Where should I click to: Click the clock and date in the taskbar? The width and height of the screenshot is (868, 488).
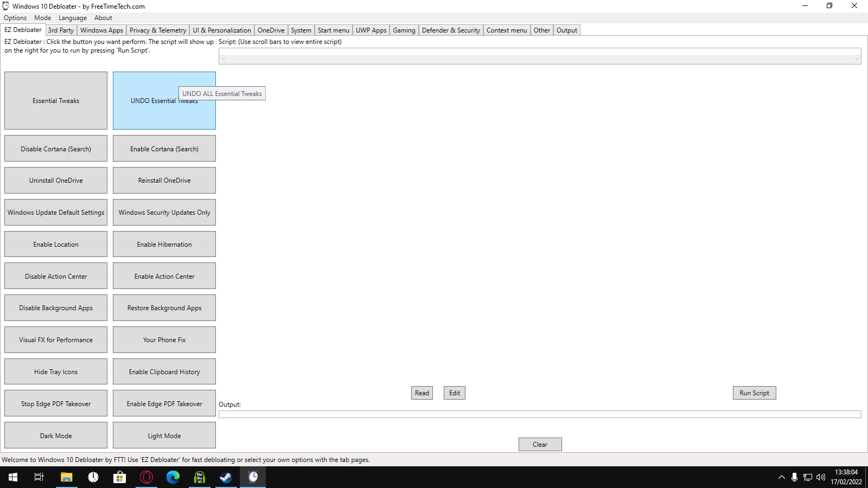[x=846, y=477]
